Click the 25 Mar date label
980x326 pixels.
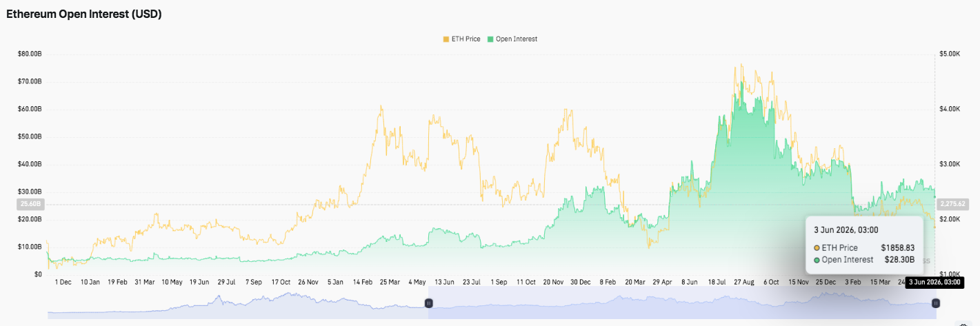[x=390, y=282]
